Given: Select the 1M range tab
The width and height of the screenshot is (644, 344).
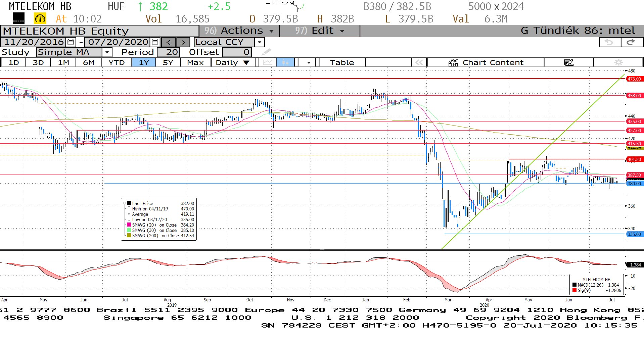Looking at the screenshot, I should pos(63,62).
